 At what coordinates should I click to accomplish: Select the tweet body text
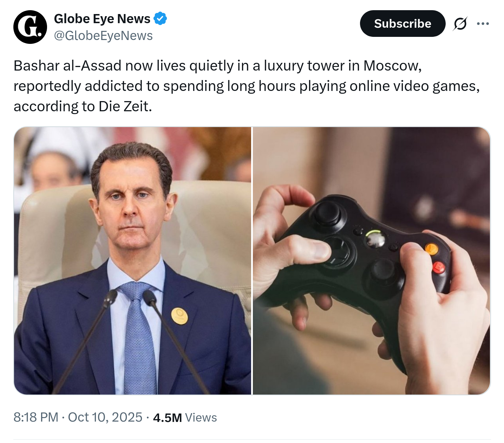(247, 86)
